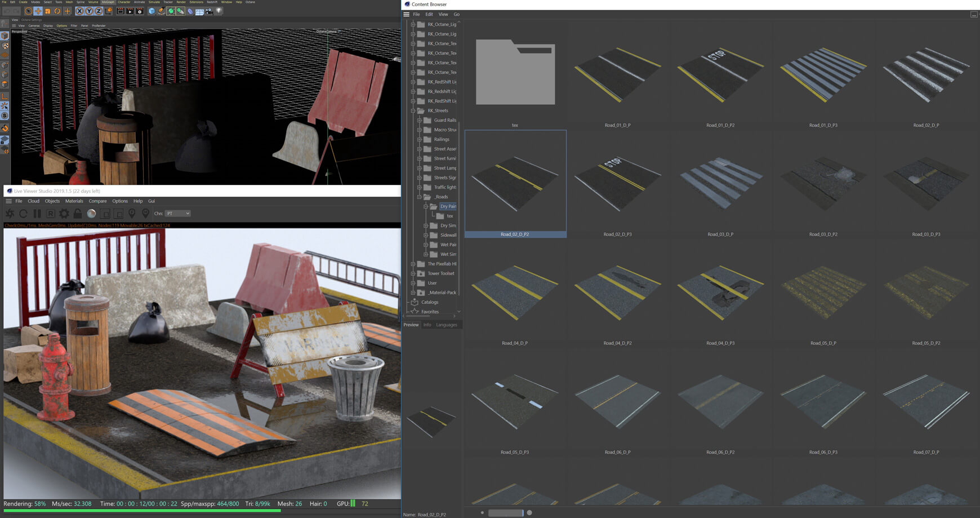Screen dimensions: 980x518
Task: Toggle the Live Viewer resolution lock
Action: 78,214
